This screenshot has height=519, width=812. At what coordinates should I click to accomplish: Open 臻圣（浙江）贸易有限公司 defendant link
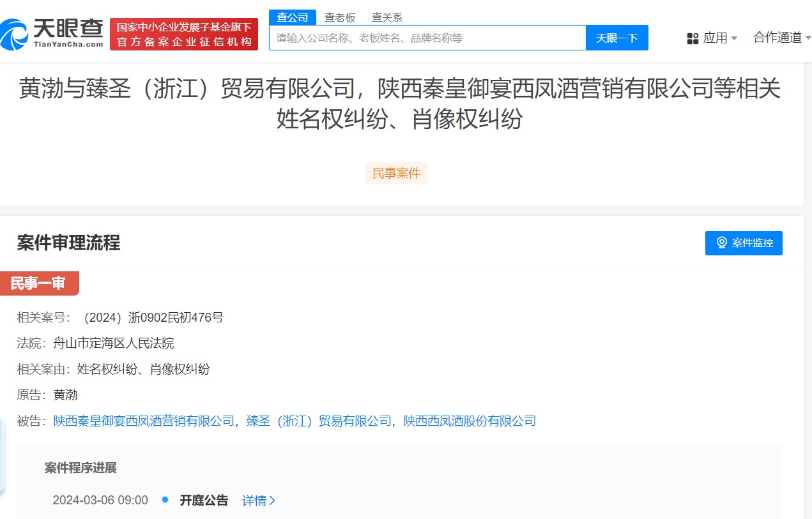(x=319, y=421)
